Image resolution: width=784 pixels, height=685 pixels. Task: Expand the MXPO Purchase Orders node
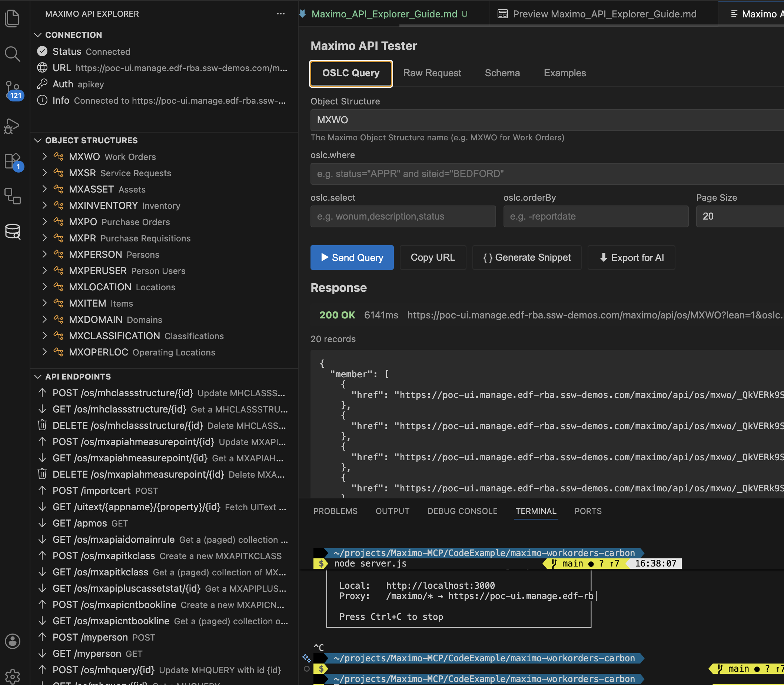pos(44,222)
